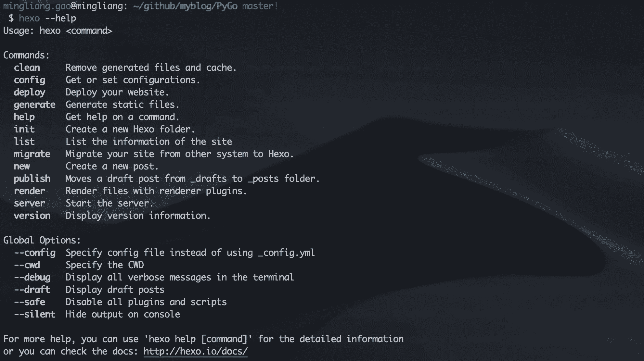644x361 pixels.
Task: Click the 'server' command name
Action: (x=29, y=203)
